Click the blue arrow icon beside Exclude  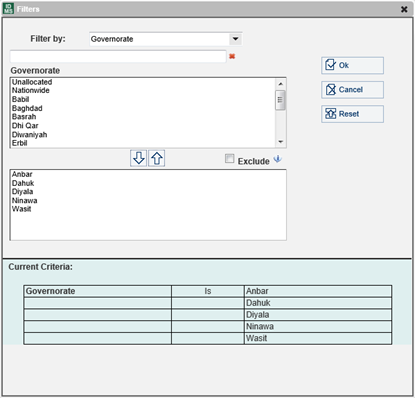(x=278, y=159)
